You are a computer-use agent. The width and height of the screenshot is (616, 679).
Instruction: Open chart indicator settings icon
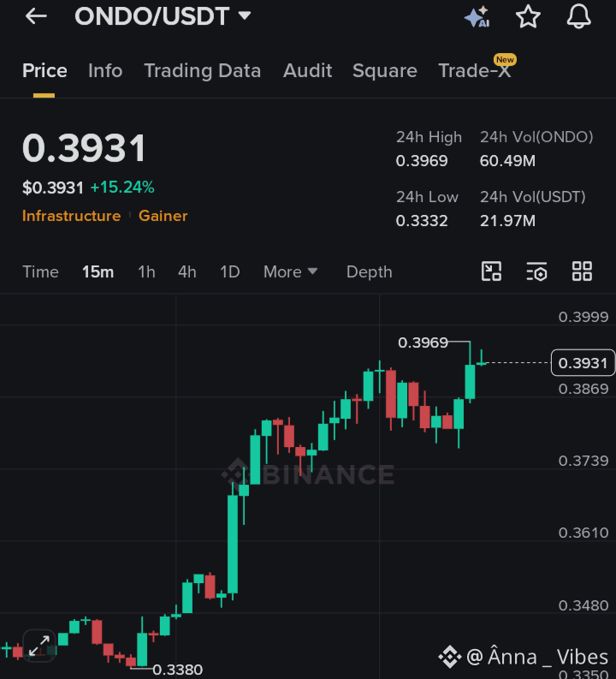[536, 271]
